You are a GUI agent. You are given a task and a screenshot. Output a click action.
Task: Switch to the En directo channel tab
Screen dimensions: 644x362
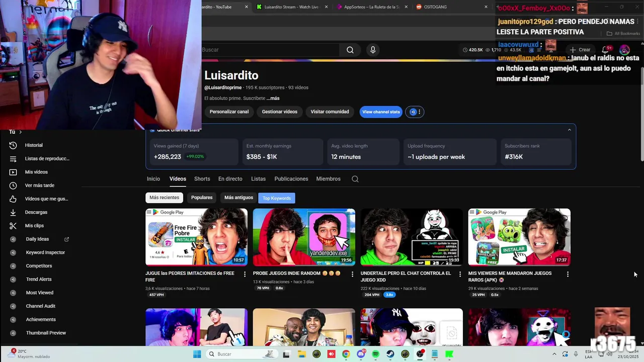[x=230, y=179]
